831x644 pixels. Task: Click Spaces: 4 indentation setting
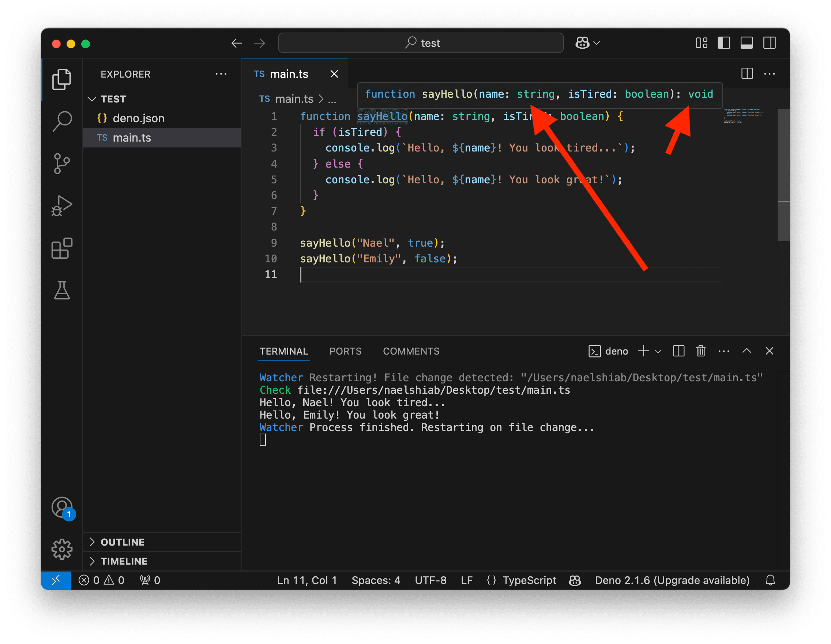[376, 580]
